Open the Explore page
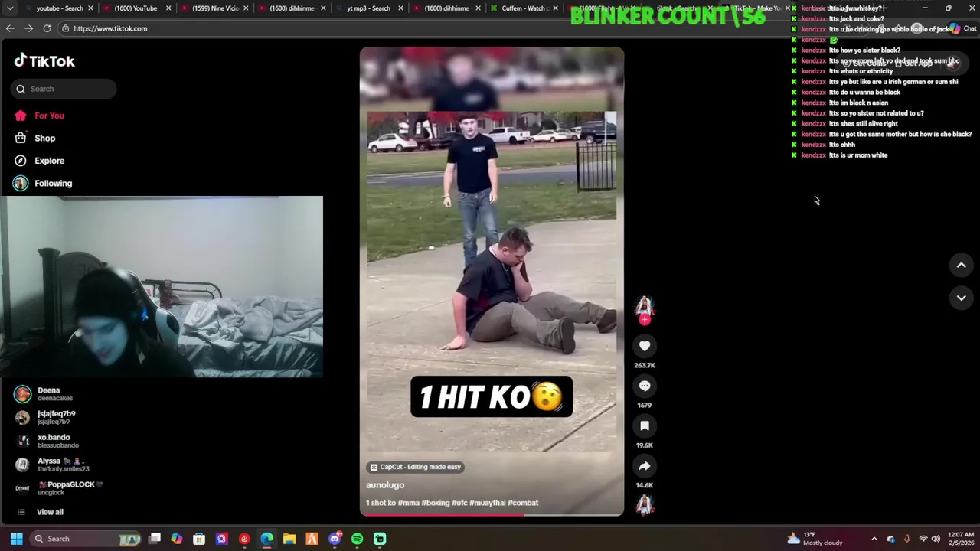This screenshot has height=551, width=980. (x=49, y=161)
